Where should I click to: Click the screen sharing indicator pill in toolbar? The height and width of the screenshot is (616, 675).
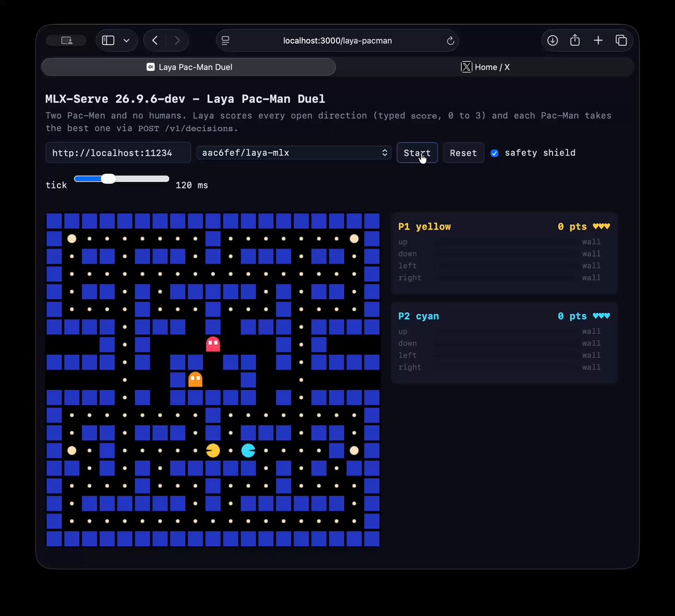point(66,41)
